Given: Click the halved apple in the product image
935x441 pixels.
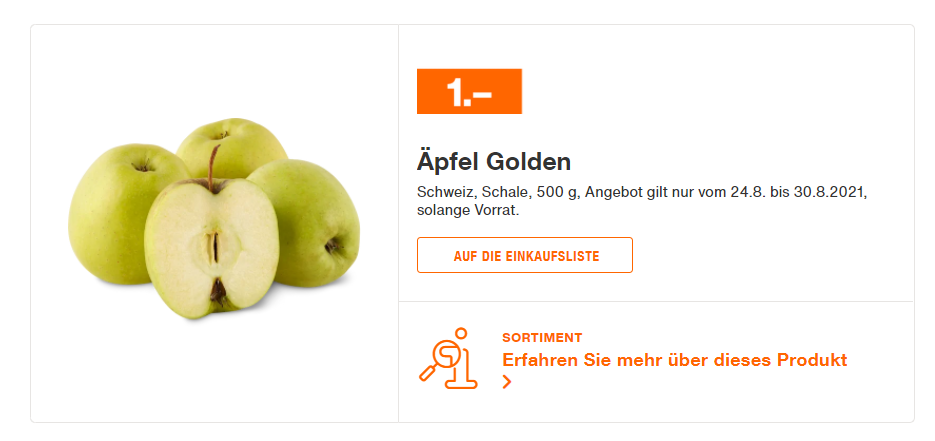Looking at the screenshot, I should point(211,249).
